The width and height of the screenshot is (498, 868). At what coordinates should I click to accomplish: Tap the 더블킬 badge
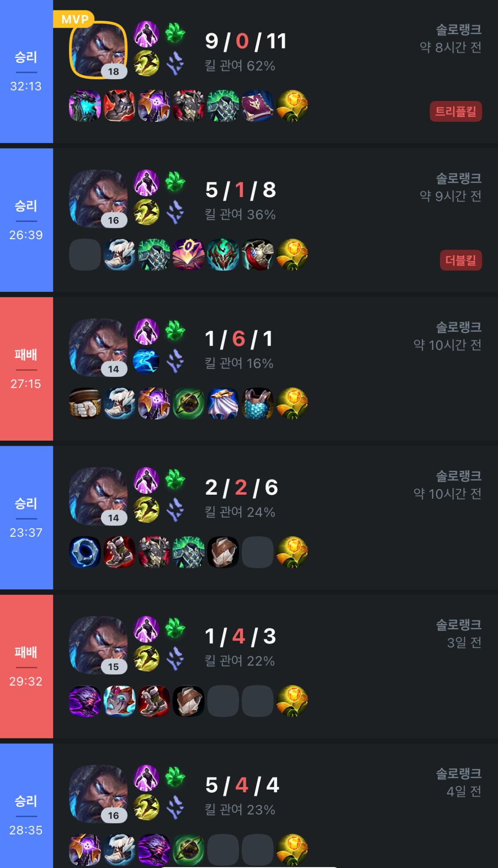tap(460, 260)
